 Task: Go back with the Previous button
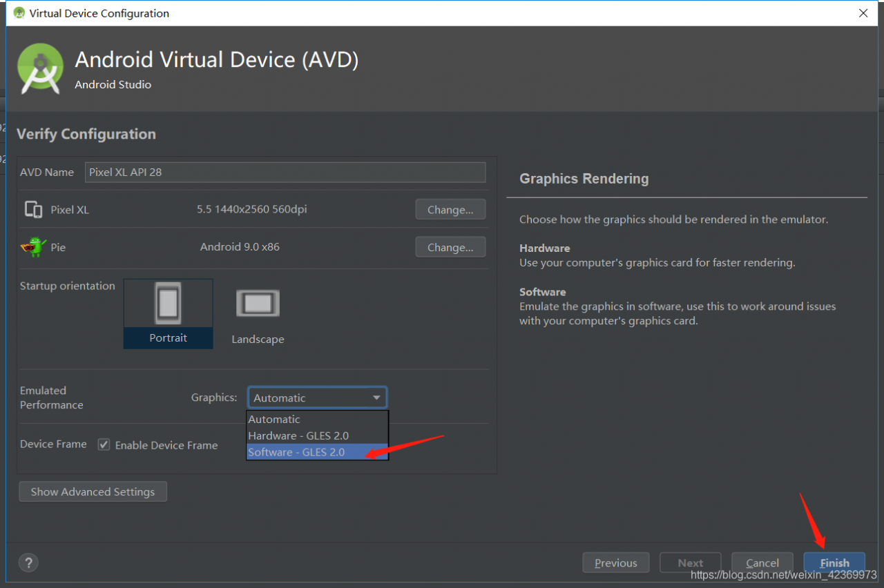615,562
